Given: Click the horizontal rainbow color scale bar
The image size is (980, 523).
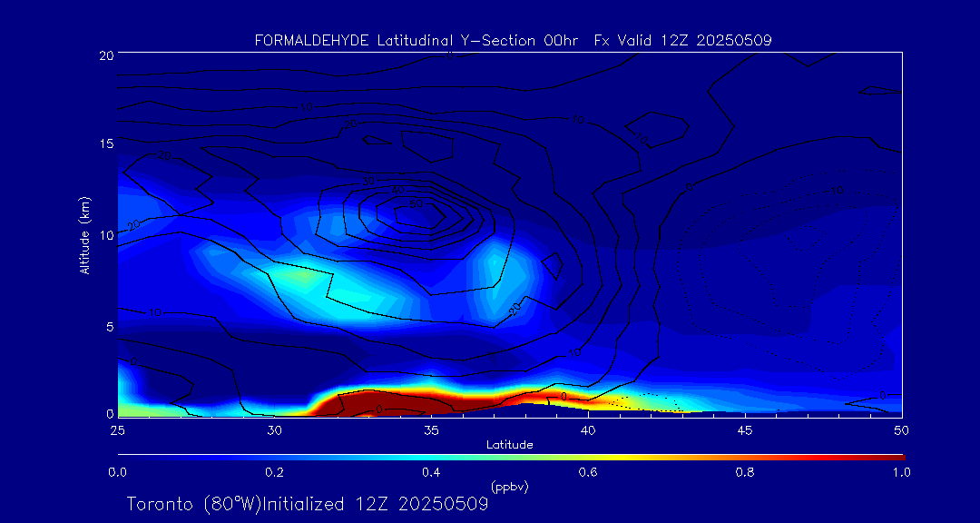Looking at the screenshot, I should (511, 458).
